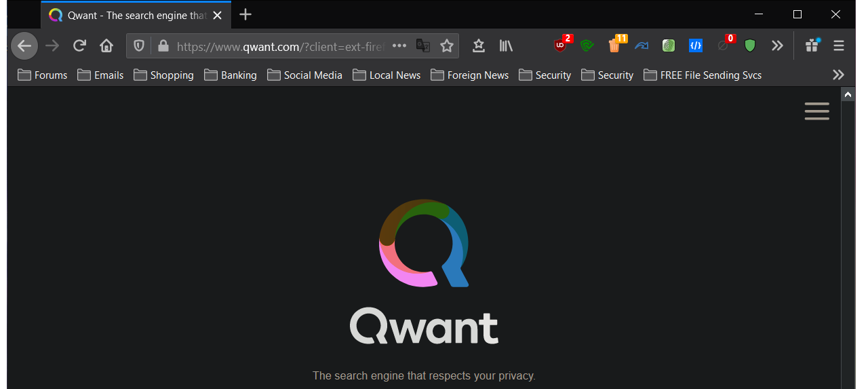Open the Shopping bookmark folder
868x389 pixels.
pyautogui.click(x=163, y=75)
